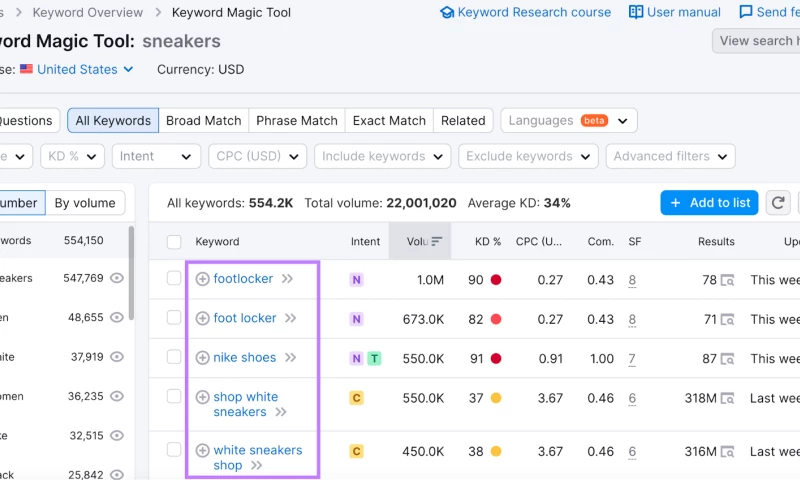
Task: Sort by the Volume column header
Action: point(420,241)
